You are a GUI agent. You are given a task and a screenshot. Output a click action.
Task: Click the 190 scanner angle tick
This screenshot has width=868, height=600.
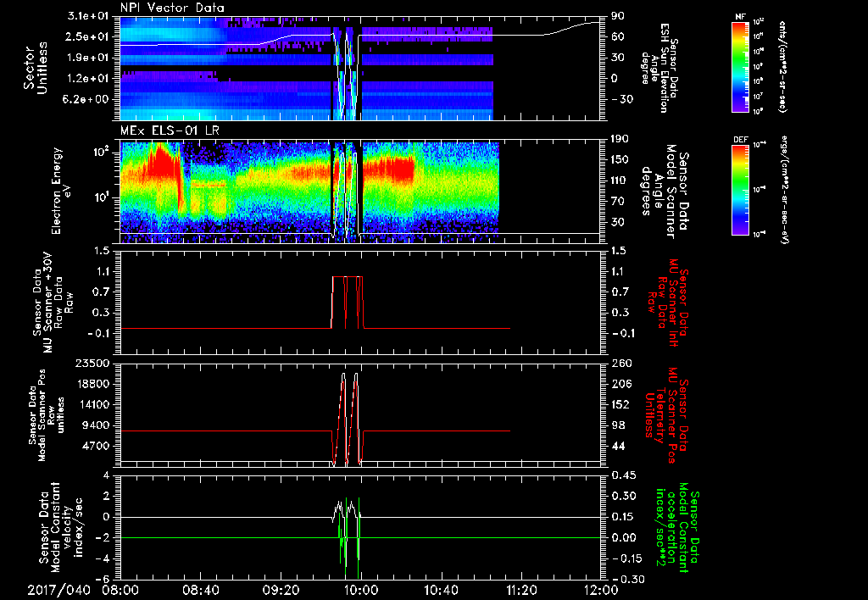point(620,139)
